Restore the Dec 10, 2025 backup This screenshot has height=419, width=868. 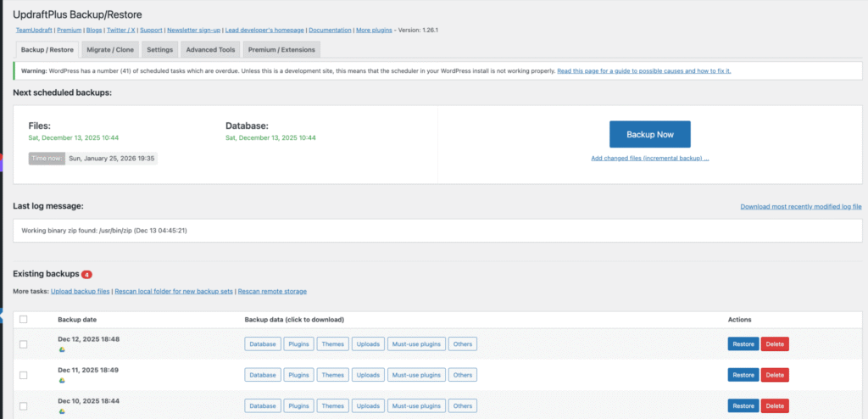(x=743, y=406)
